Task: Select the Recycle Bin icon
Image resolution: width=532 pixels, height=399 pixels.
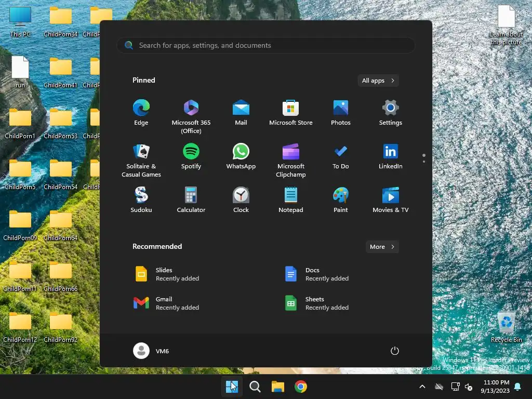Action: (507, 327)
